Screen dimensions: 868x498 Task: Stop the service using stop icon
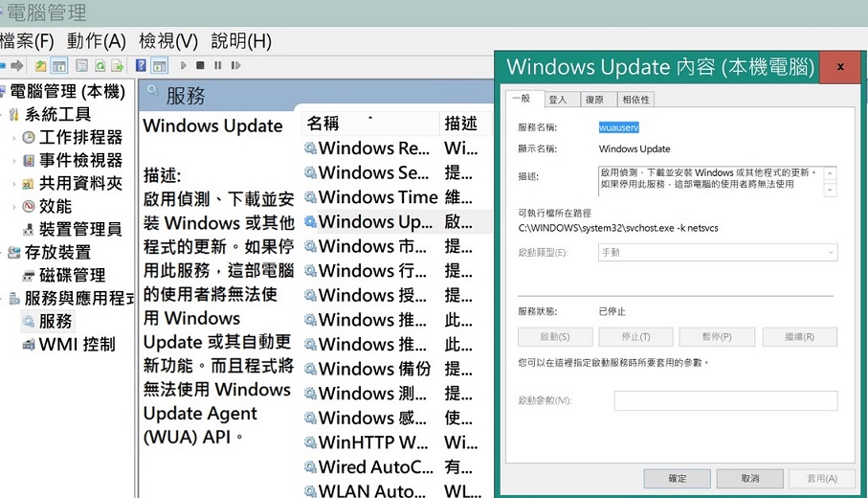tap(200, 65)
